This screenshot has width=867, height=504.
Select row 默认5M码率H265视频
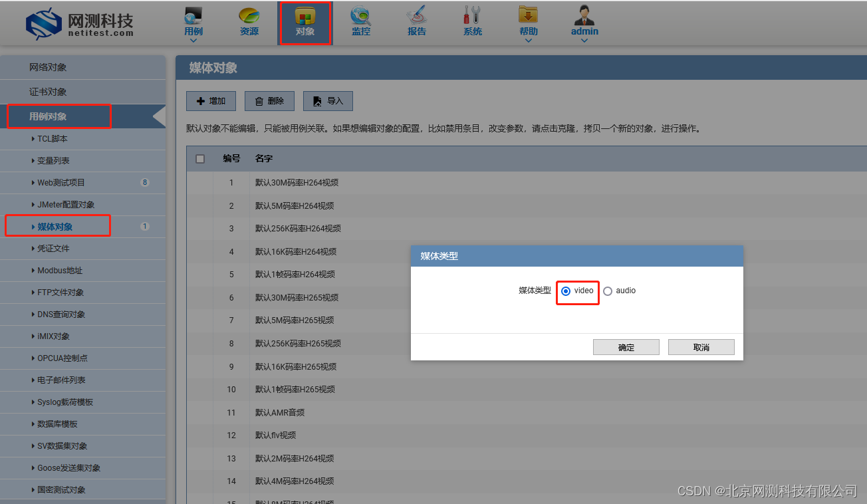coord(527,320)
